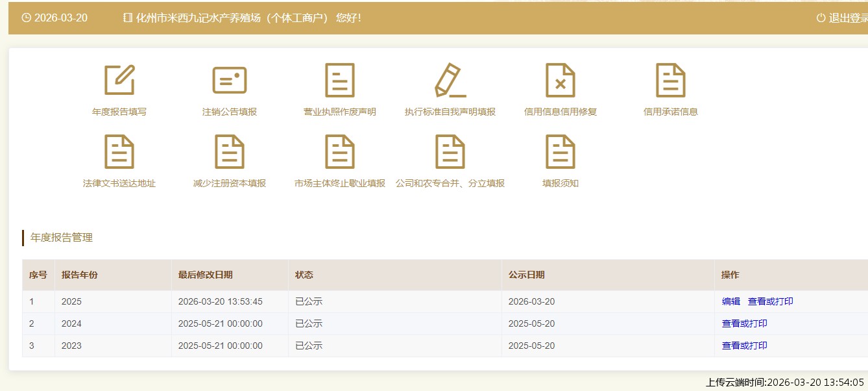The image size is (868, 391).
Task: Open the 市场主体终止歇业填报 icon
Action: coord(340,152)
